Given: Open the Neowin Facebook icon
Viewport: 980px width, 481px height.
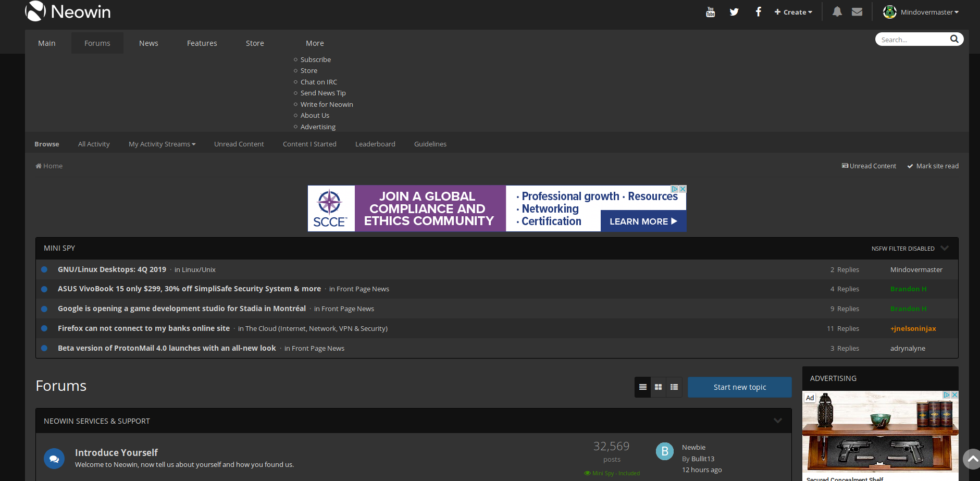Looking at the screenshot, I should [759, 11].
